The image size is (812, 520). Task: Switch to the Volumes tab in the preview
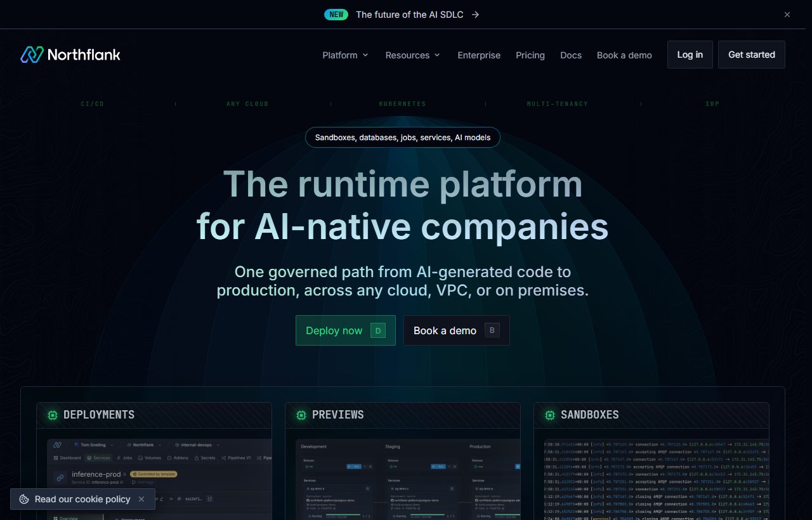tap(150, 458)
